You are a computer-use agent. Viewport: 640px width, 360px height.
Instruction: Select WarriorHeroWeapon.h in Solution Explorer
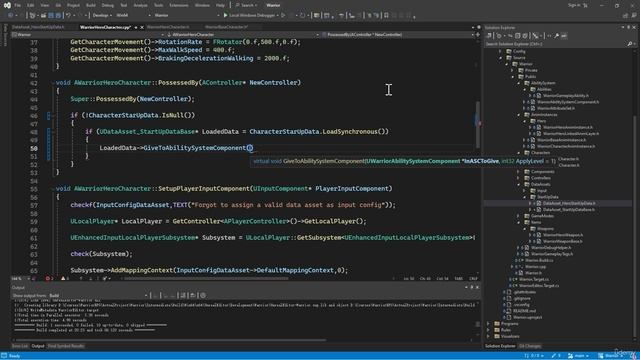click(562, 235)
